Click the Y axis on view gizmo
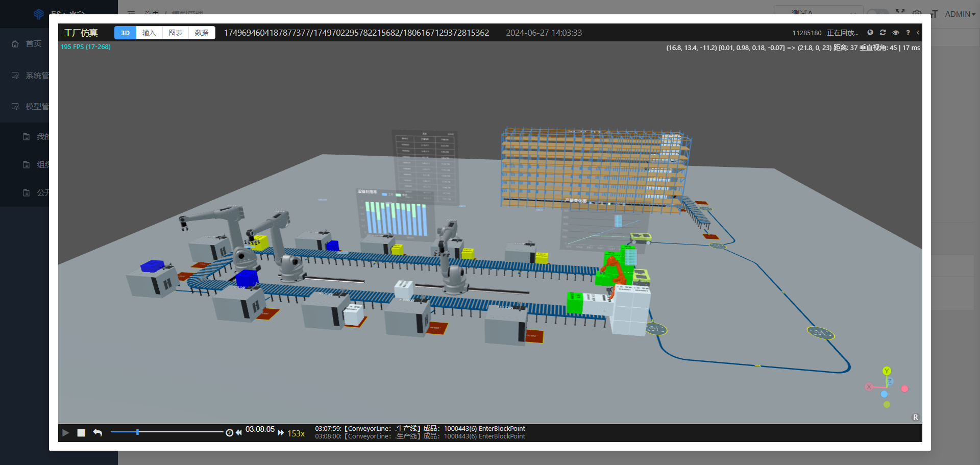Viewport: 980px width, 465px height. (887, 371)
